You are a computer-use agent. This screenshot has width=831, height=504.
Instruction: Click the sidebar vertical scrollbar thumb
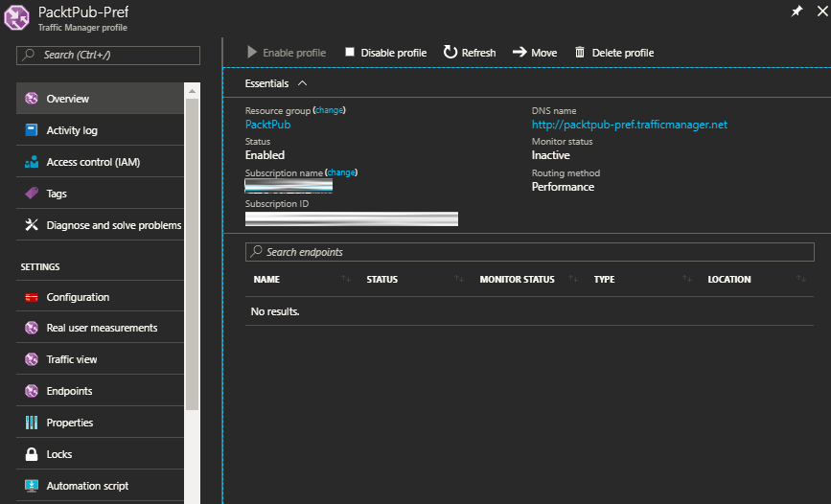click(x=192, y=254)
